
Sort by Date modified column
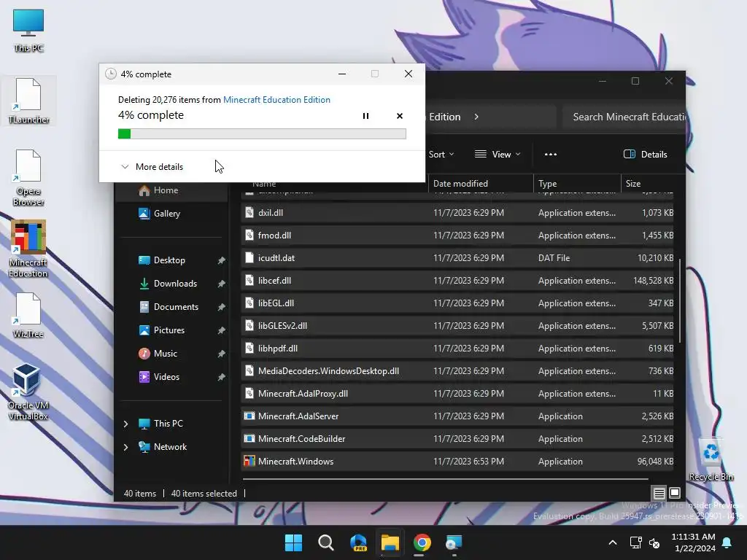pyautogui.click(x=480, y=183)
